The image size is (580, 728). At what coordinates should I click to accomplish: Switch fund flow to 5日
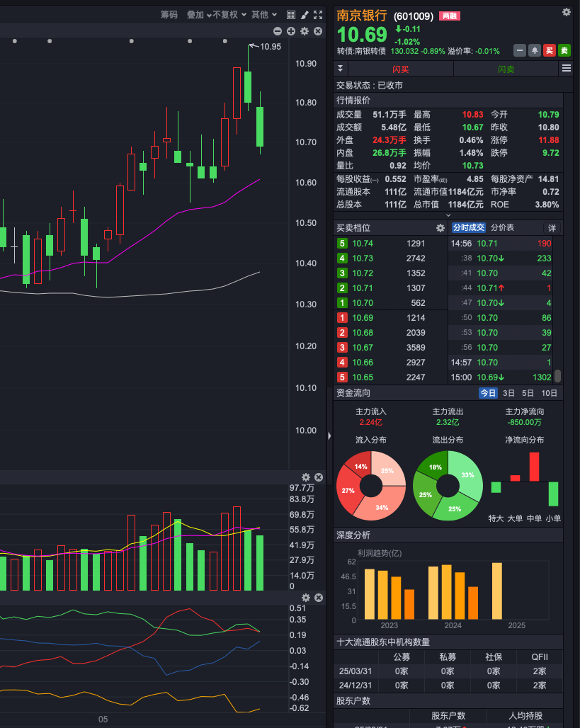pyautogui.click(x=528, y=393)
